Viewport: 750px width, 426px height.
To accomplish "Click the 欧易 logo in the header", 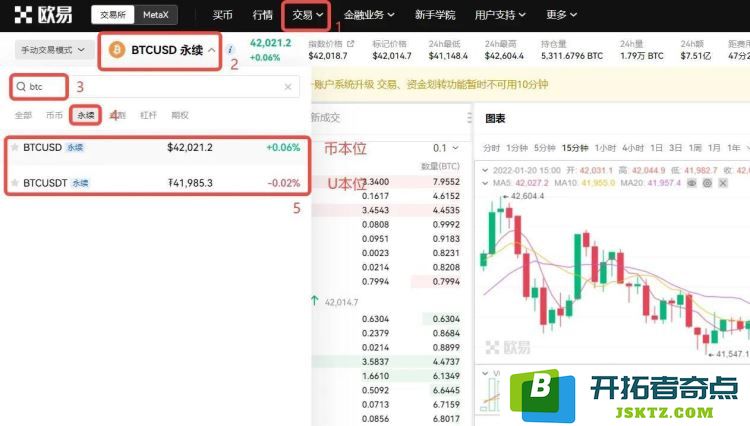I will click(43, 15).
